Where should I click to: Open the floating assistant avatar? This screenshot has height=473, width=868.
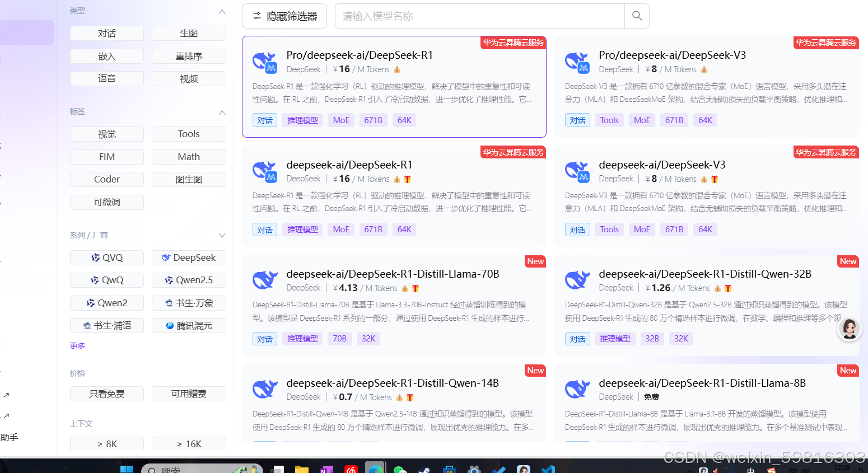pyautogui.click(x=849, y=329)
